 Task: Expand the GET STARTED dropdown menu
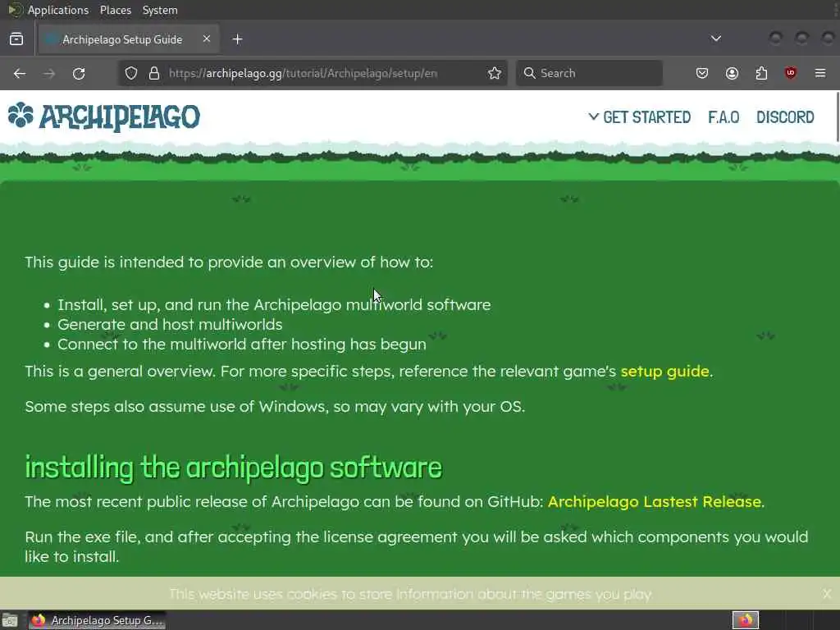coord(639,116)
